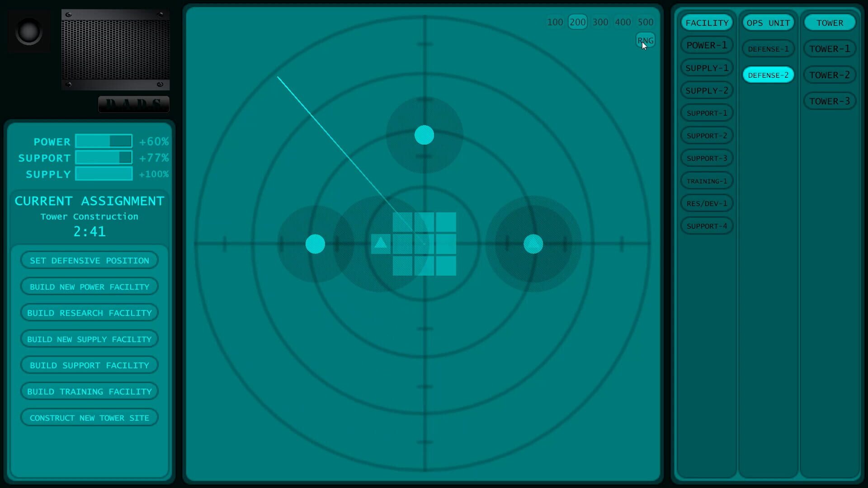Click the radar blip at top of display
Viewport: 868px width, 488px height.
pos(424,134)
